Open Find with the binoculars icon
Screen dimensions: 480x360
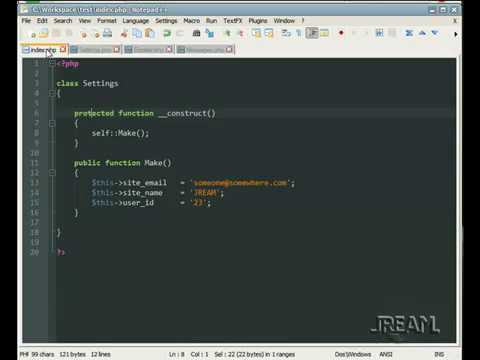[x=197, y=33]
